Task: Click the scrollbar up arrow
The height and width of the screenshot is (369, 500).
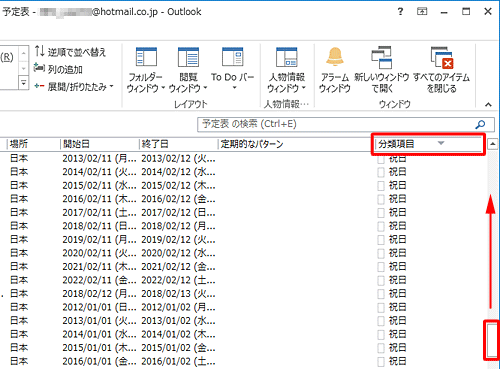Action: pyautogui.click(x=492, y=144)
